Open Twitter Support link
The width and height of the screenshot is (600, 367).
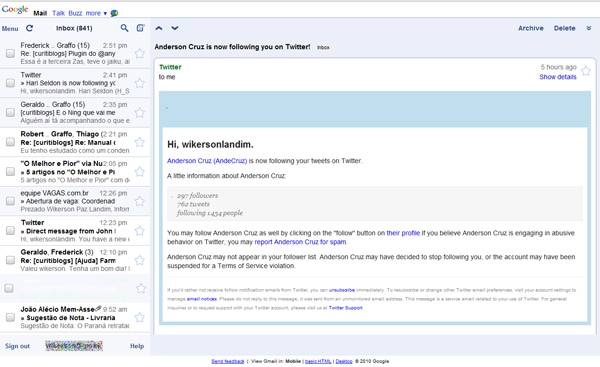[x=346, y=308]
